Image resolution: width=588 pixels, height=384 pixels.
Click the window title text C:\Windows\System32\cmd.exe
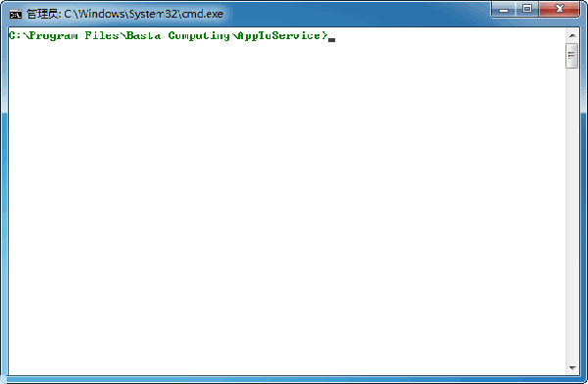pyautogui.click(x=144, y=14)
